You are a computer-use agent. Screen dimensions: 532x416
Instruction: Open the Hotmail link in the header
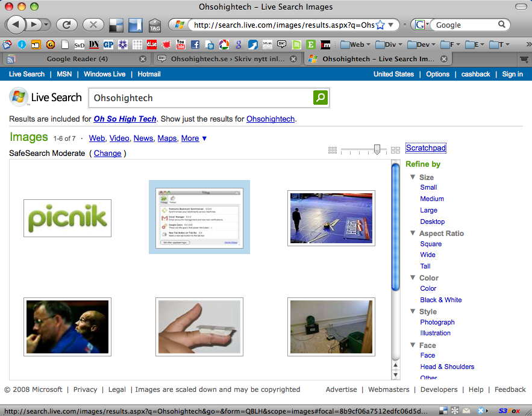point(149,74)
